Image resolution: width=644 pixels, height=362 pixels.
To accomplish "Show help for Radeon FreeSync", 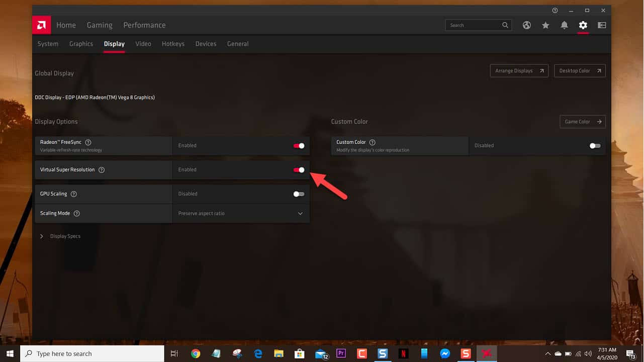I will (88, 142).
